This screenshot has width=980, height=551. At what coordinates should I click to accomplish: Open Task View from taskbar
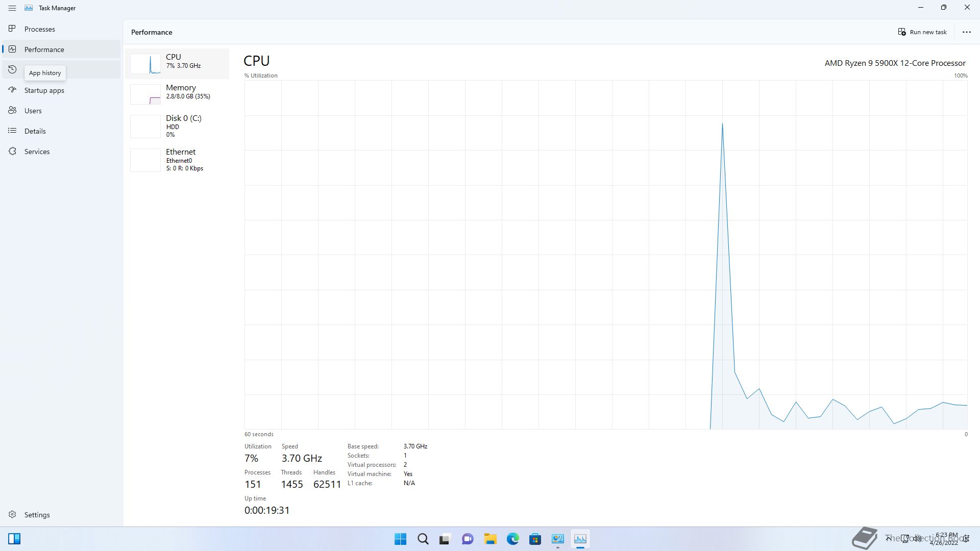coord(445,539)
